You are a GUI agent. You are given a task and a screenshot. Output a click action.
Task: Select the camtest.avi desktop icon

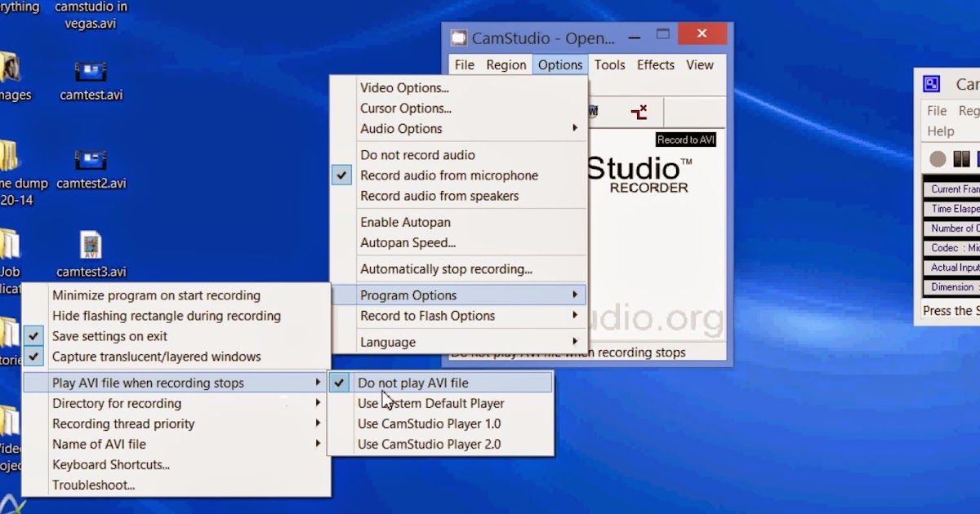pyautogui.click(x=91, y=72)
